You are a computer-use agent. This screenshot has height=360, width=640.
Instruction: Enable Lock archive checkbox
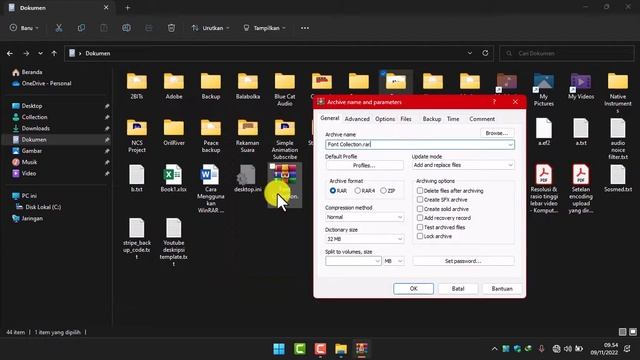tap(420, 236)
